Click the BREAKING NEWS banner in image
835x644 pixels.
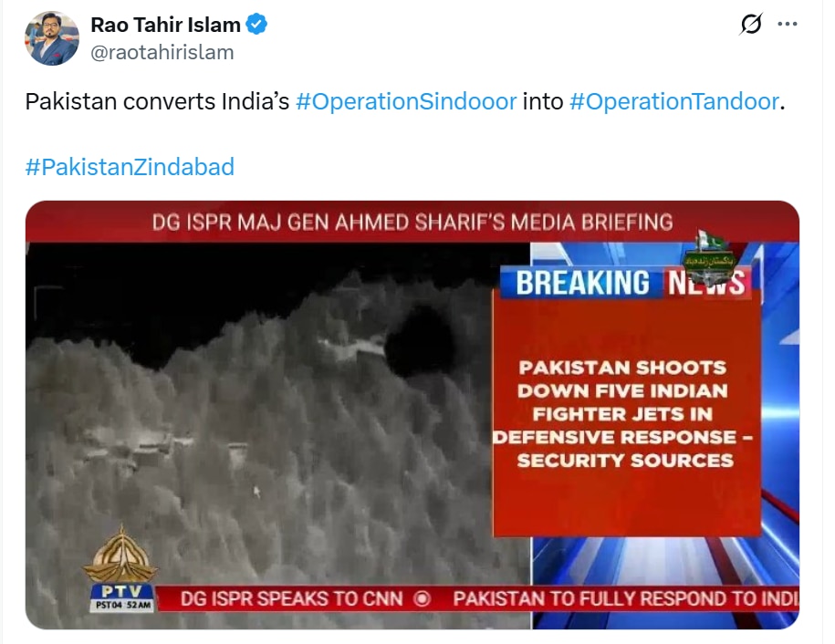(629, 283)
